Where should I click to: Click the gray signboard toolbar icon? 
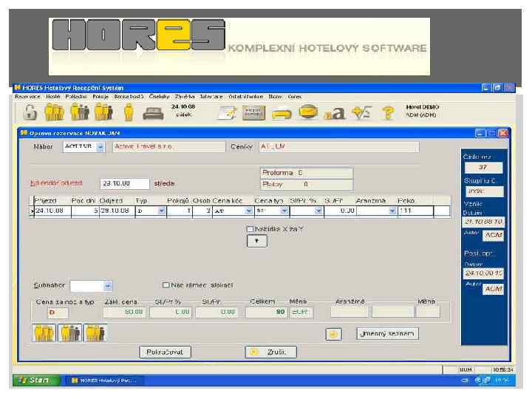tap(253, 112)
